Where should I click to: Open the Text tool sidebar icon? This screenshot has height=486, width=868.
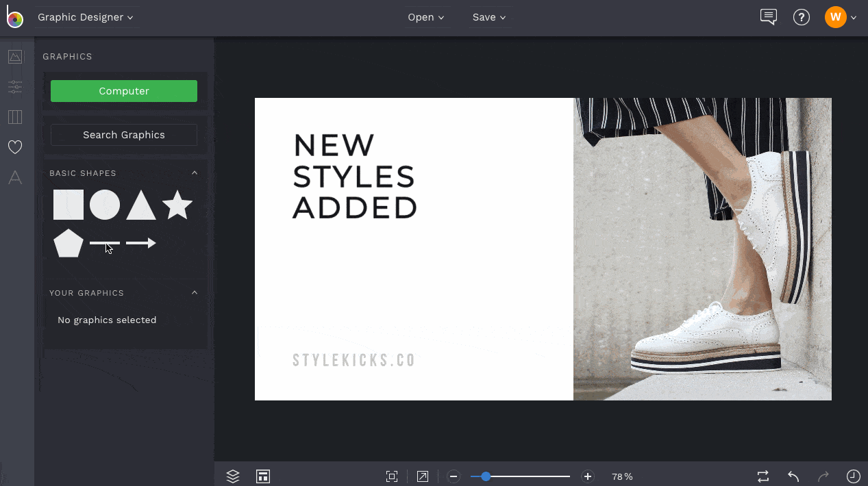click(x=15, y=178)
